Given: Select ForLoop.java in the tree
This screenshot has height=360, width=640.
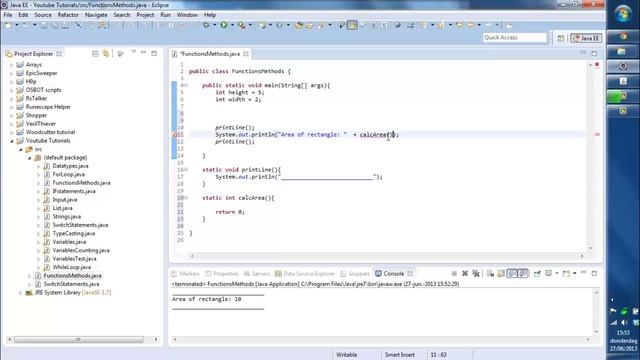Looking at the screenshot, I should (x=69, y=174).
